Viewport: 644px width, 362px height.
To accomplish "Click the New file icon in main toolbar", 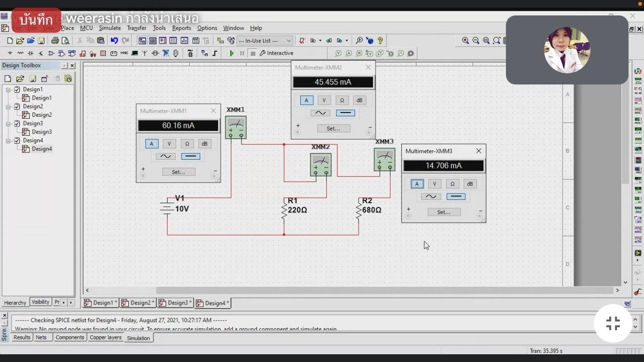I will [10, 41].
